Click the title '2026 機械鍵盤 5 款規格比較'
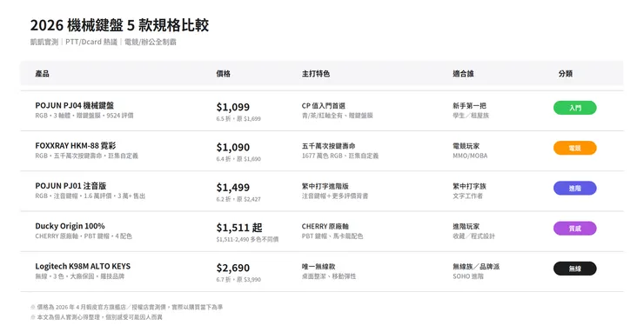644x332 pixels. click(x=119, y=25)
